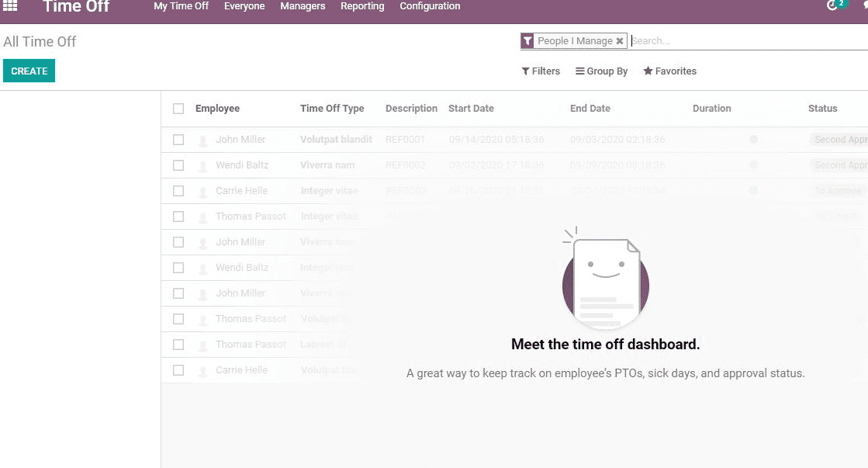The width and height of the screenshot is (868, 468).
Task: Check last Carrie Helle Volutpat row checkbox
Action: click(178, 370)
